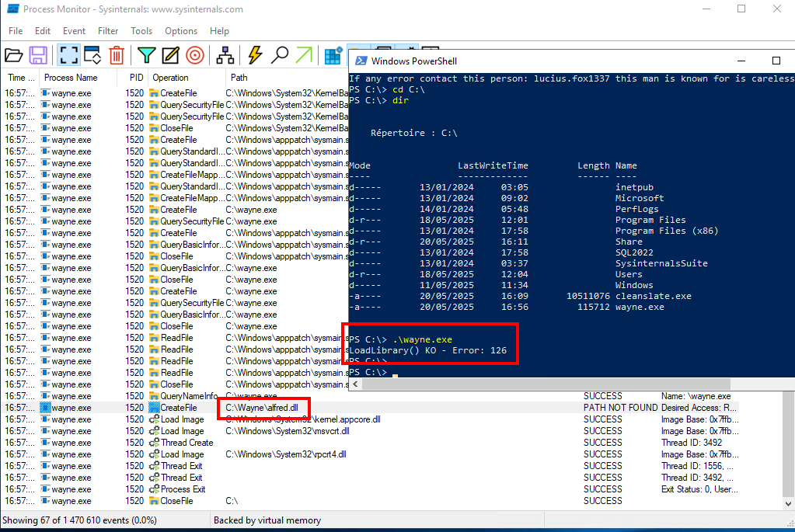Click the scroll down arrow of the event list
Screen dimensions: 795x532
pyautogui.click(x=788, y=503)
